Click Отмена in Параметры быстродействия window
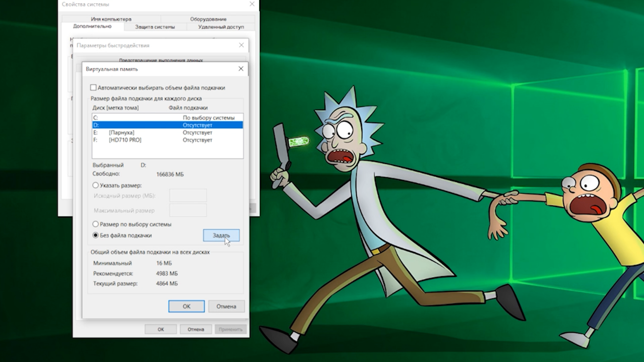The height and width of the screenshot is (362, 644). pyautogui.click(x=196, y=329)
